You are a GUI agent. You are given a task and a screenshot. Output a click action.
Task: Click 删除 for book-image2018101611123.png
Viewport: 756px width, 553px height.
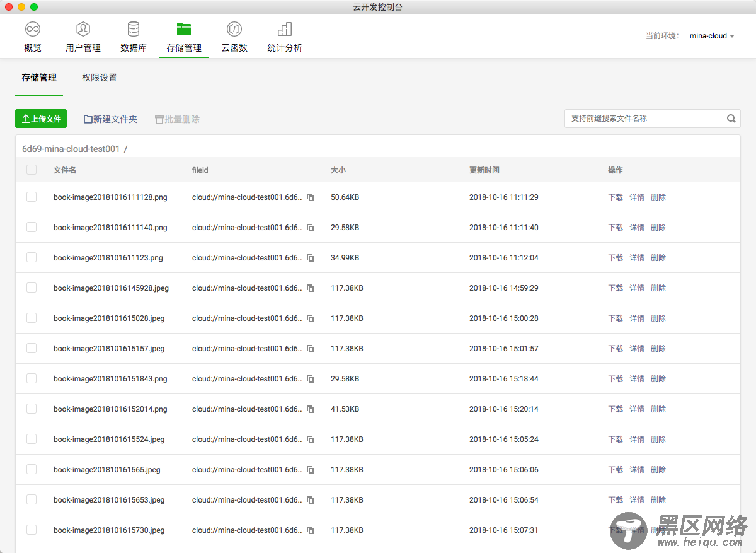[658, 258]
